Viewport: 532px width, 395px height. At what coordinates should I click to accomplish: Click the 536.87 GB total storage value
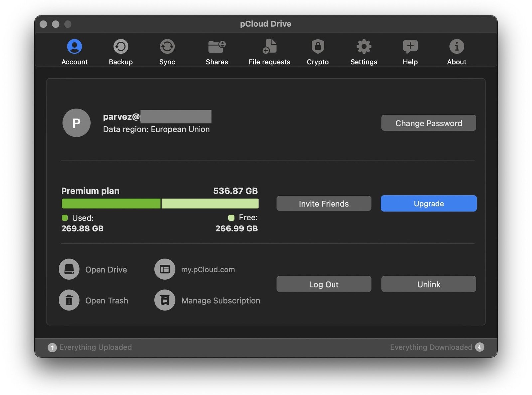click(235, 191)
